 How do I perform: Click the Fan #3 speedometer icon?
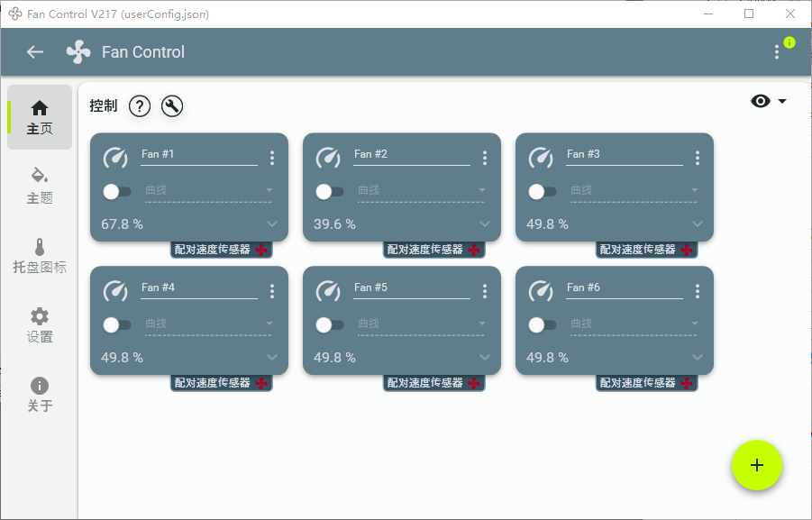point(541,158)
